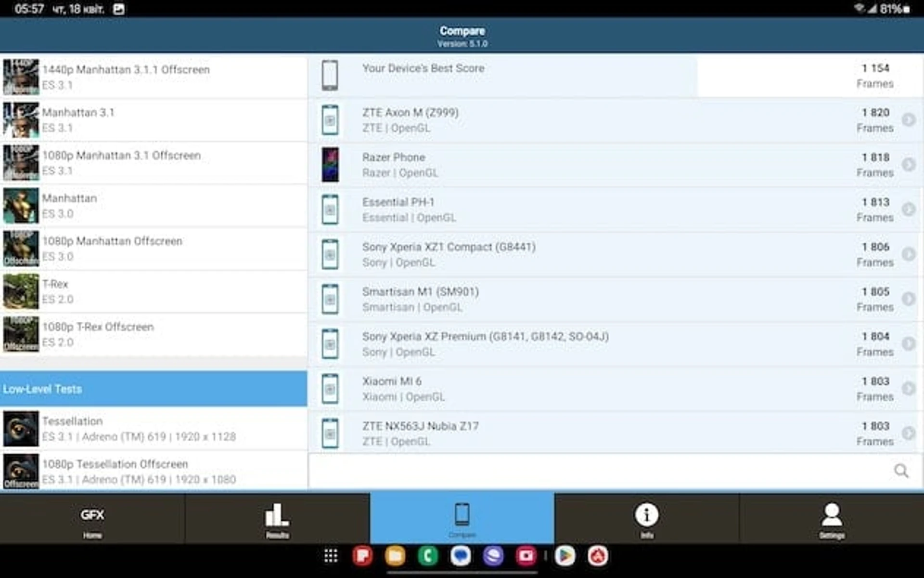
Task: Select 1080p Manhattan Offscreen test
Action: pyautogui.click(x=154, y=249)
